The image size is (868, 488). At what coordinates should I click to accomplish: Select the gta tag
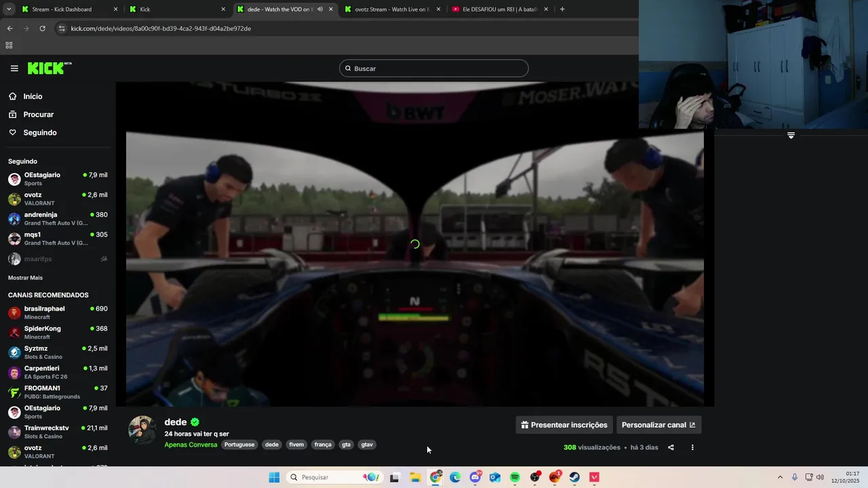[347, 445]
